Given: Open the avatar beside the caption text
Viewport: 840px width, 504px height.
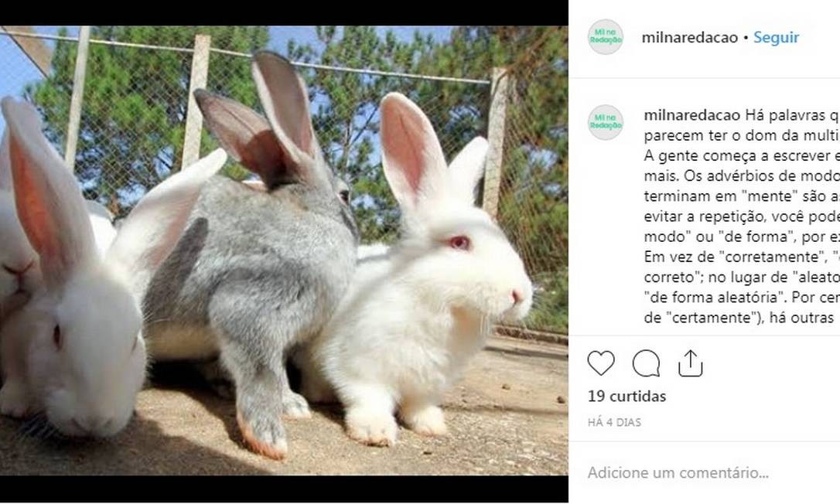Looking at the screenshot, I should pyautogui.click(x=606, y=122).
